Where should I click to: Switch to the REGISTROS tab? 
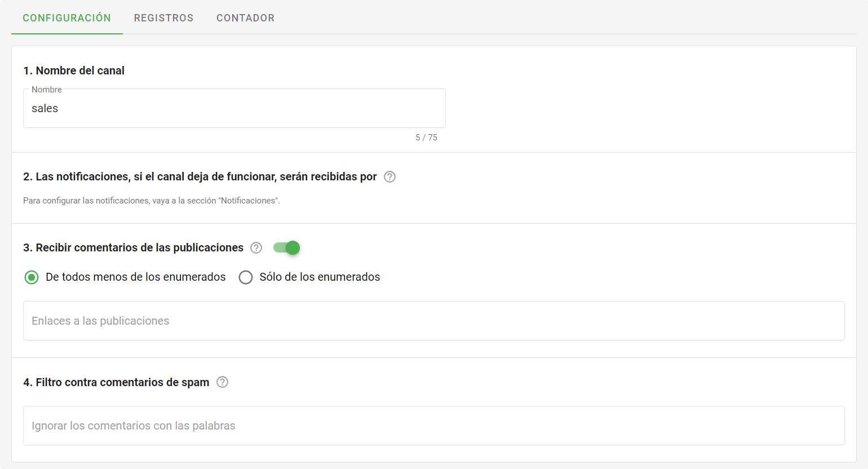click(x=163, y=18)
